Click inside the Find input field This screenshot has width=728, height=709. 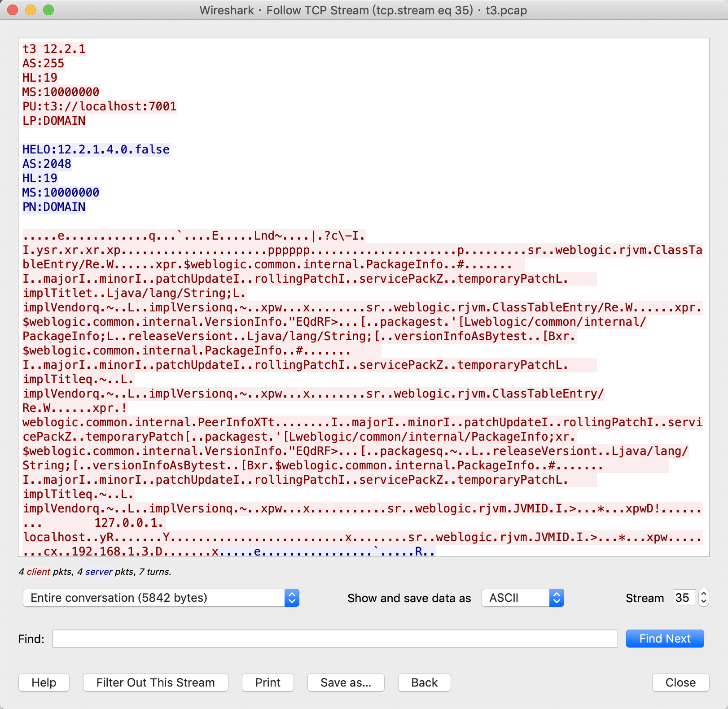click(334, 639)
